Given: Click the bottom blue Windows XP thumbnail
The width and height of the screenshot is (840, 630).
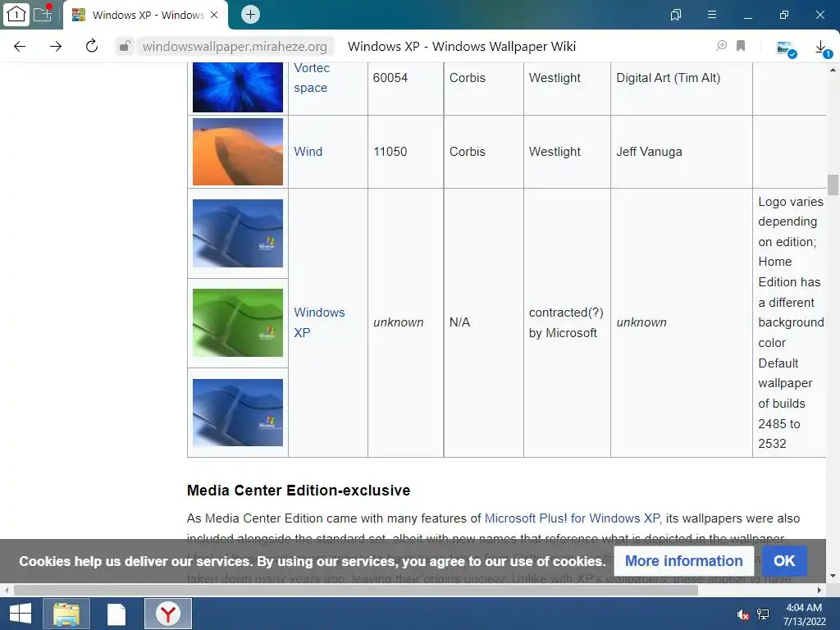Looking at the screenshot, I should point(238,413).
